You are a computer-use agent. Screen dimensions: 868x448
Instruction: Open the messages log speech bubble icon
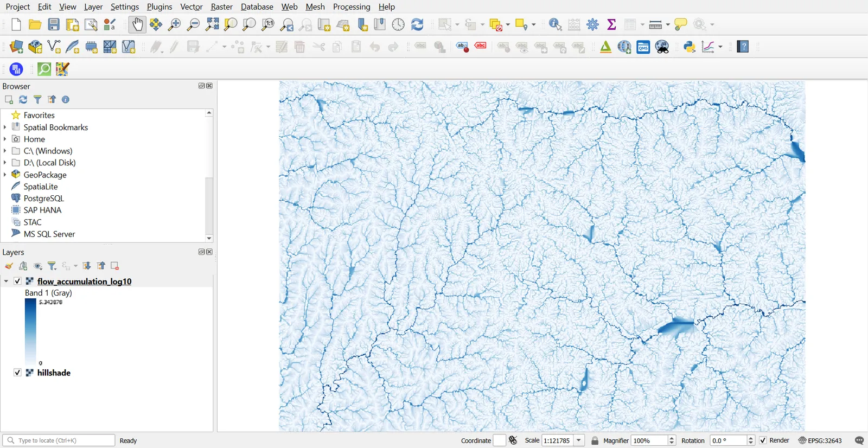pyautogui.click(x=859, y=440)
